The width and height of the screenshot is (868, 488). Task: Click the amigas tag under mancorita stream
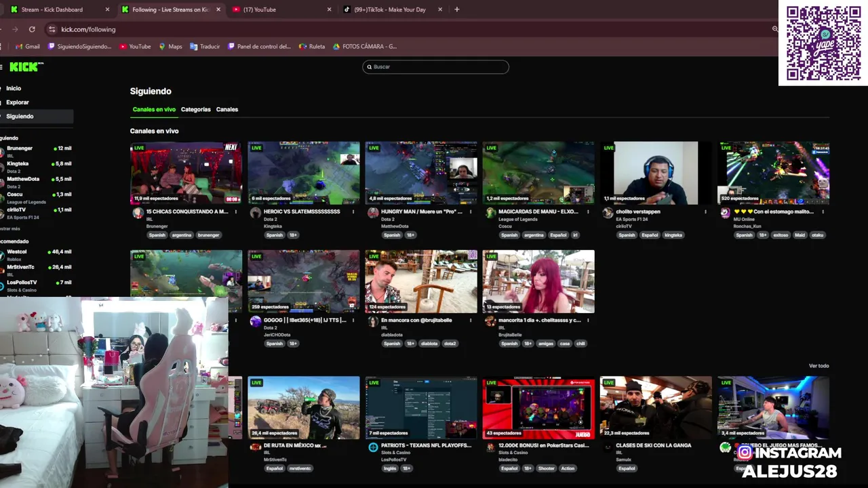546,344
